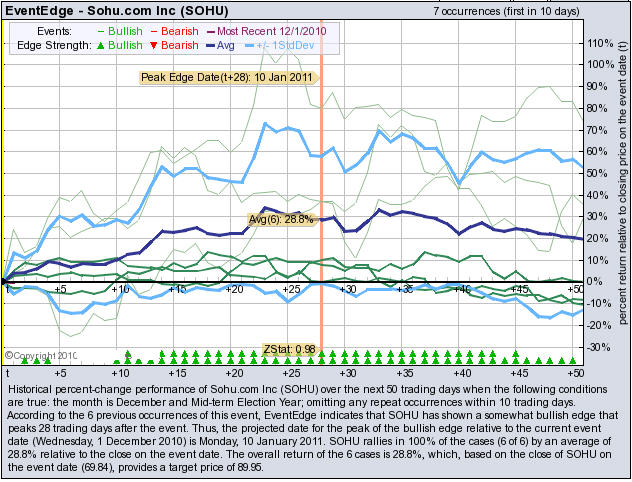Click the -30% y-axis label
The width and height of the screenshot is (632, 482).
tap(600, 347)
